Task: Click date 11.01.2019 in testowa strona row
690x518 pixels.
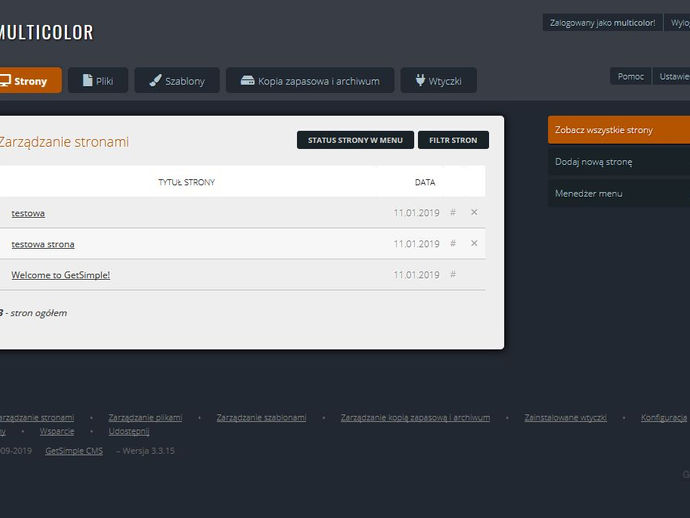Action: 416,244
